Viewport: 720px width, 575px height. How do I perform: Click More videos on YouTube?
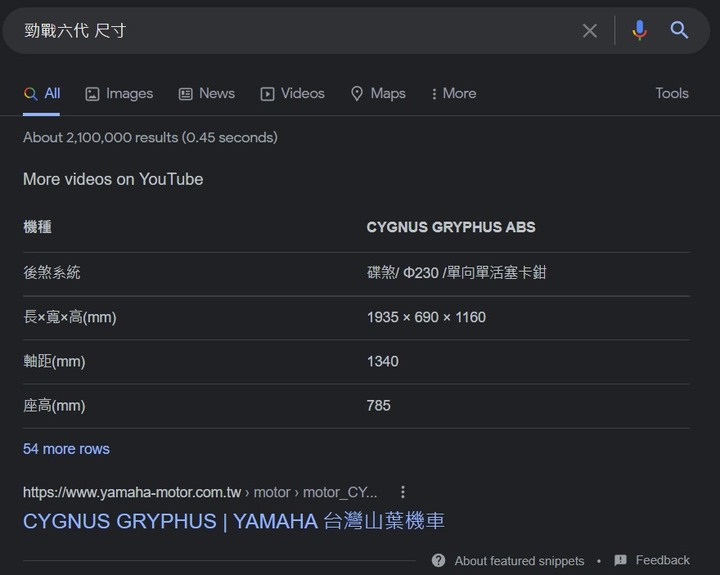pos(113,179)
